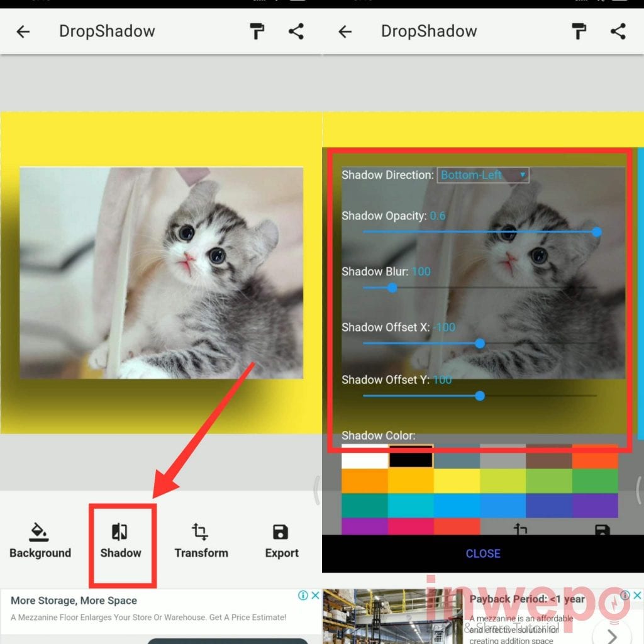Viewport: 644px width, 644px height.
Task: Go back using the arrow on the right screen
Action: pyautogui.click(x=345, y=31)
